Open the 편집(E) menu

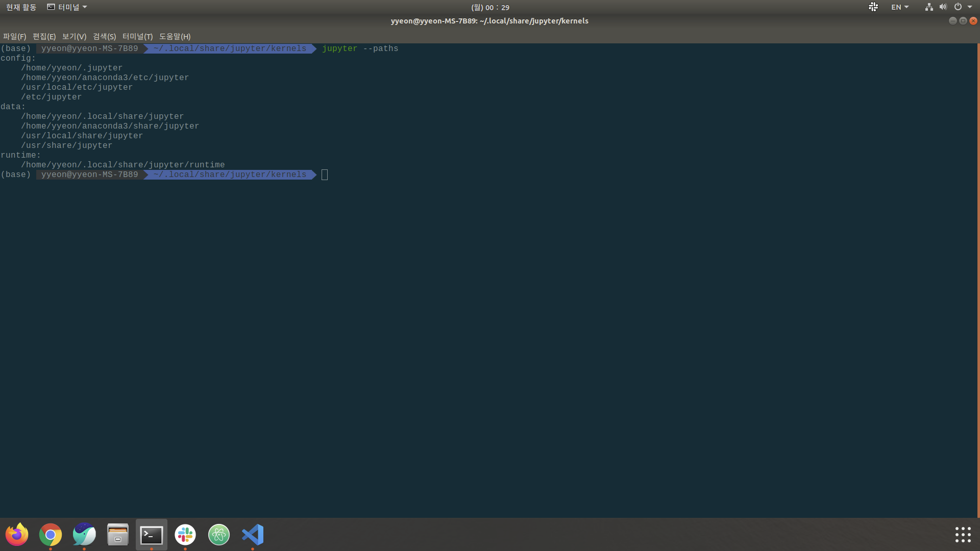click(x=44, y=36)
